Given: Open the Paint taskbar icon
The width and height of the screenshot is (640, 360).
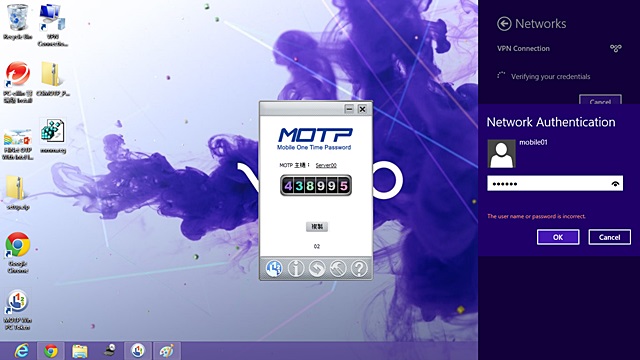Looking at the screenshot, I should (167, 351).
